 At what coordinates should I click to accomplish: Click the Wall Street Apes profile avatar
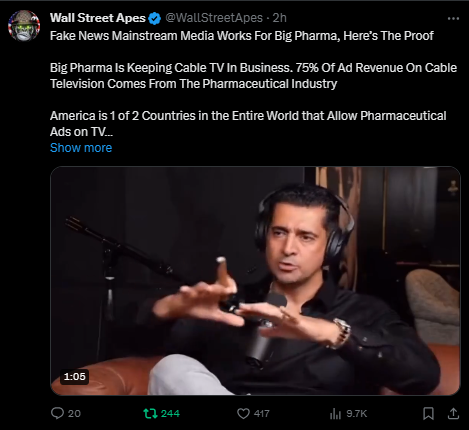point(24,26)
